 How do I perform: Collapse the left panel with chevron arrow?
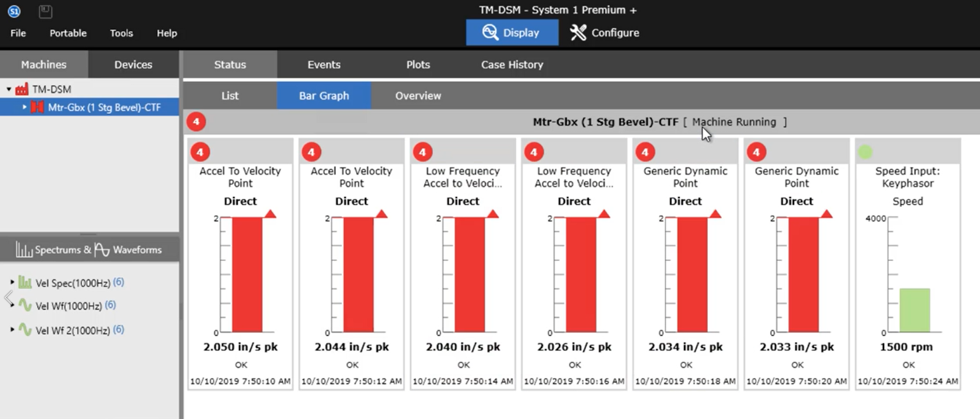[x=8, y=298]
